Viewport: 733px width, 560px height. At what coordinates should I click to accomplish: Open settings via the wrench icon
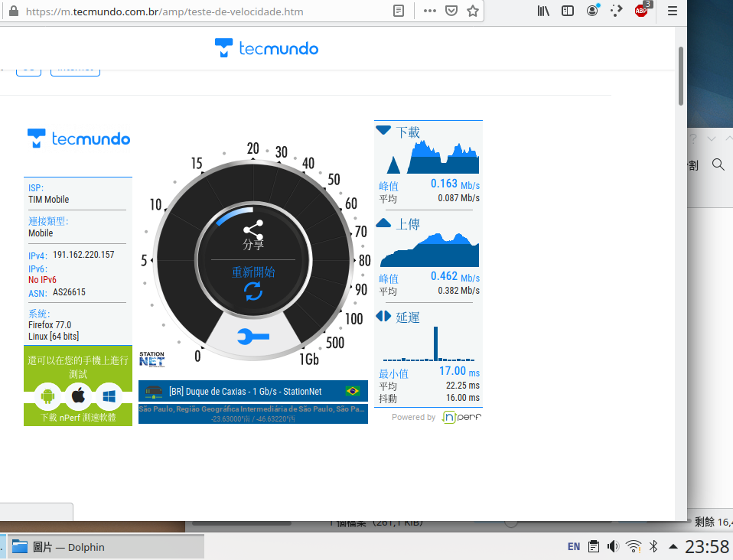tap(253, 337)
